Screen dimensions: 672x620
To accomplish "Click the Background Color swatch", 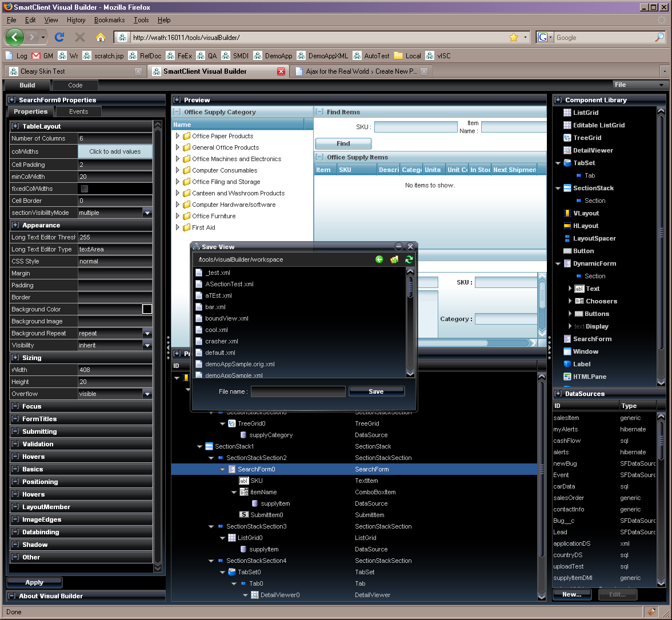I will [x=147, y=309].
